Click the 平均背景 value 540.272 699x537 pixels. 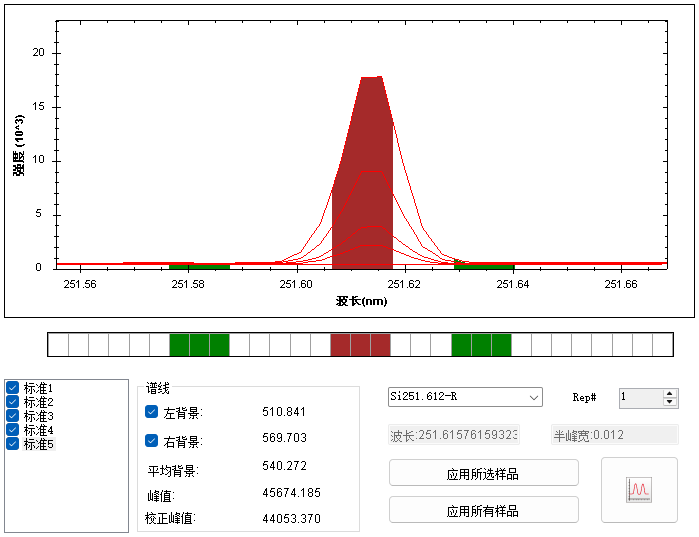pos(284,466)
